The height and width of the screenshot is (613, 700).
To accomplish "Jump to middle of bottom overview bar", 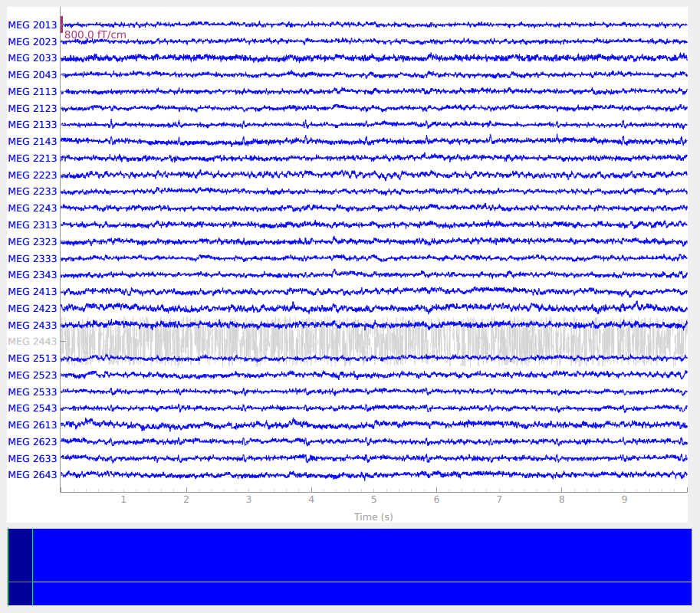I will point(350,566).
